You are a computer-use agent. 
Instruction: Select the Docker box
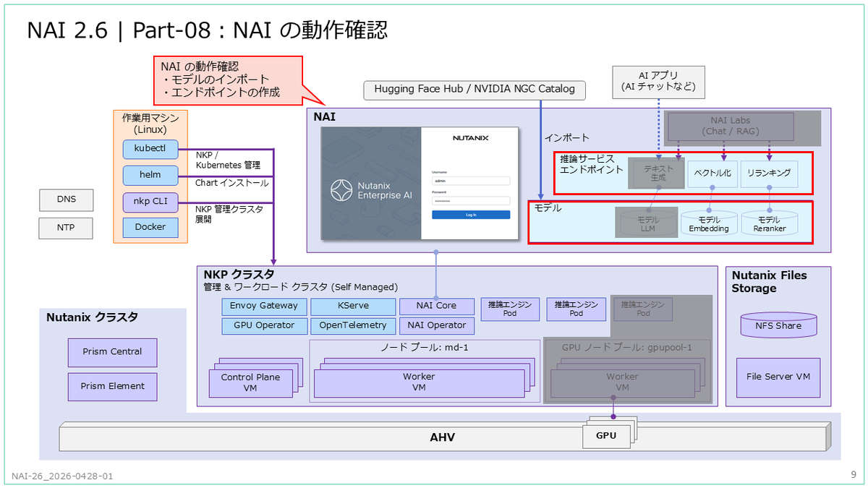coord(150,227)
